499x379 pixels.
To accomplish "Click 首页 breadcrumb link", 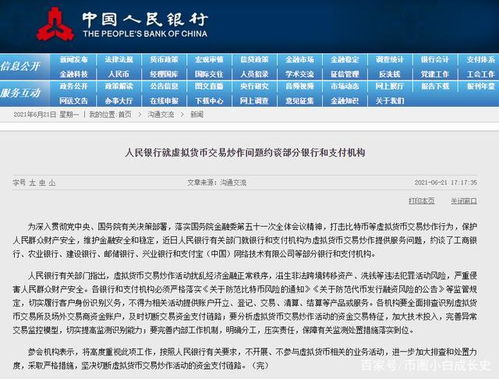I will (125, 115).
